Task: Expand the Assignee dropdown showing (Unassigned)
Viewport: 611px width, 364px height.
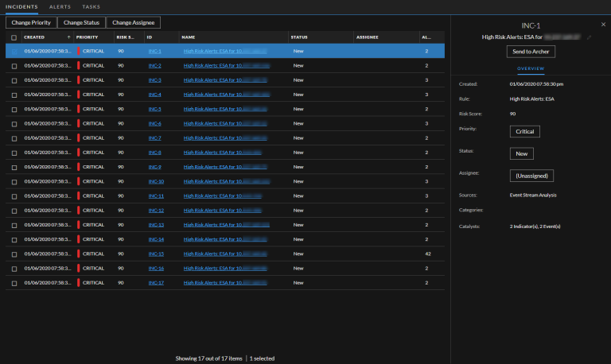Action: click(x=531, y=175)
